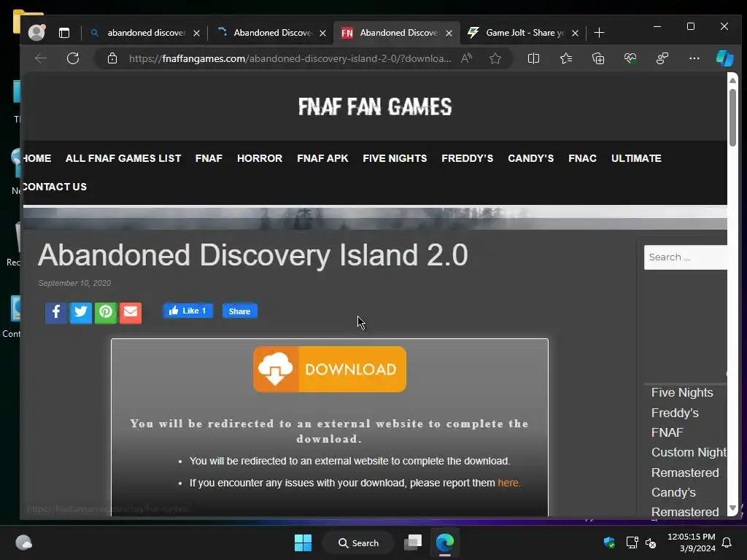Switch to the Game Jolt tab
This screenshot has width=747, height=560.
(523, 32)
